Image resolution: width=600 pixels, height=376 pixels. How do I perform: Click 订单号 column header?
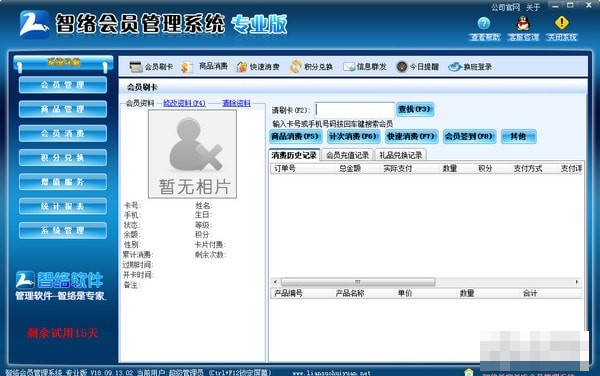tap(285, 168)
